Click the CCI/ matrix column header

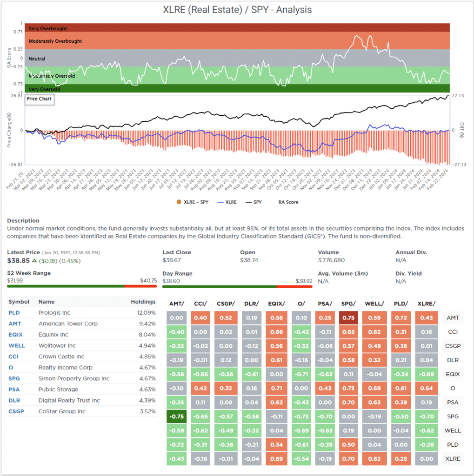pos(200,304)
